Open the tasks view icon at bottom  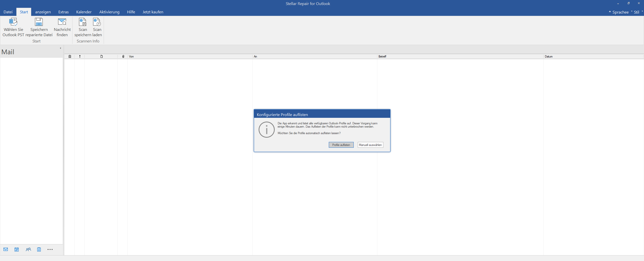tap(39, 249)
